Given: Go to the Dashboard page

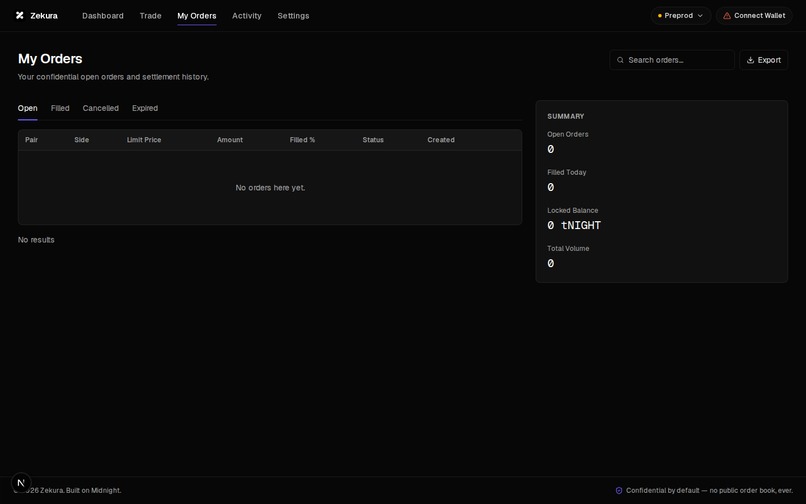Looking at the screenshot, I should pos(103,16).
